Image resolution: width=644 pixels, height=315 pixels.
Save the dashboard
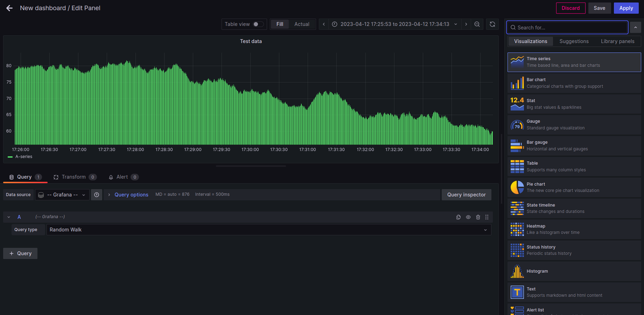click(x=599, y=8)
